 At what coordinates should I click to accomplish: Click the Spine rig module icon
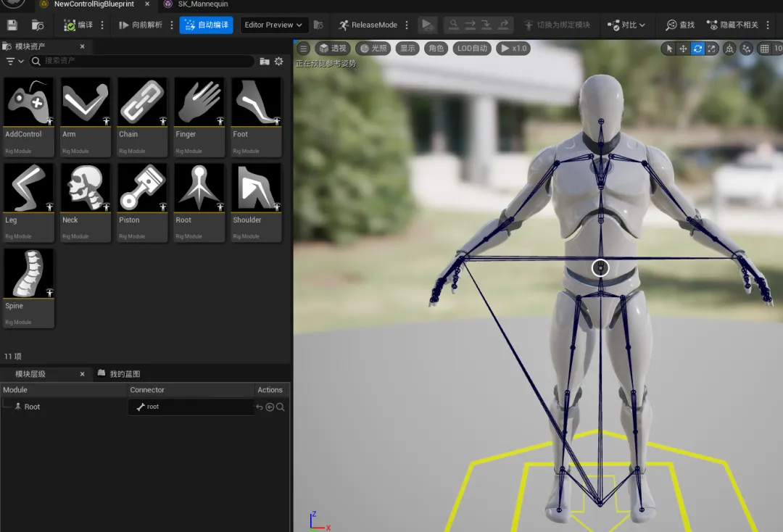pyautogui.click(x=29, y=275)
